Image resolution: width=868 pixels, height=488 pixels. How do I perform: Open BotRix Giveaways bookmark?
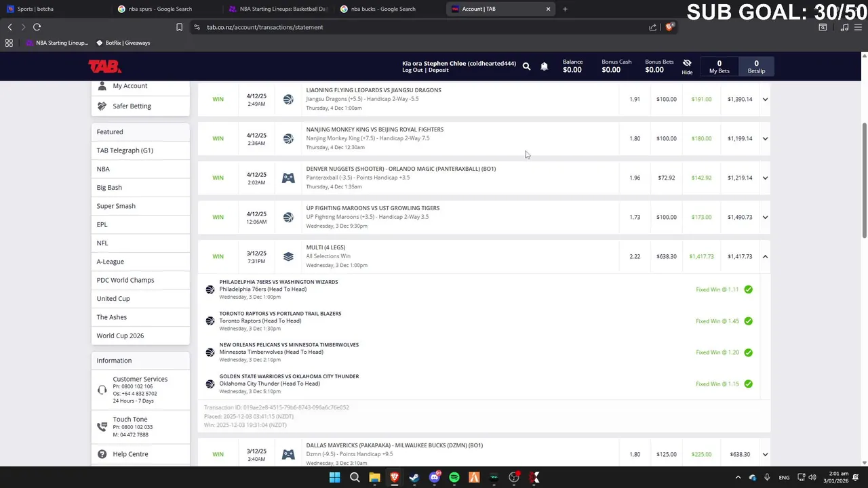[123, 43]
